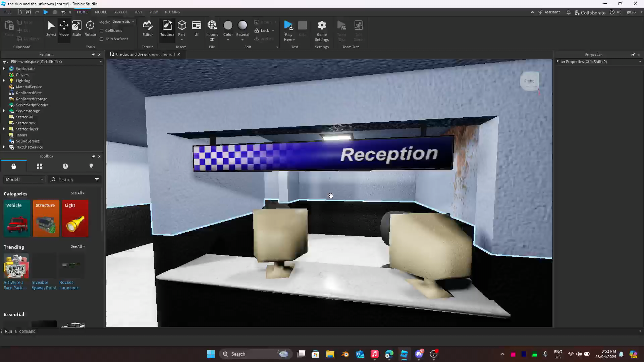
Task: Open the Geometric mode dropdown
Action: point(123,21)
